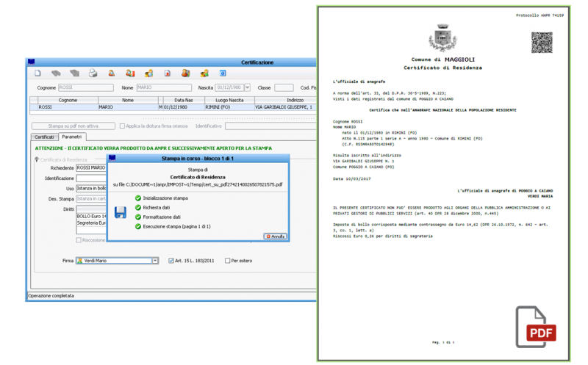Toggle Applica la dicitura firma omessa checkbox
Image resolution: width=588 pixels, height=365 pixels.
click(x=122, y=126)
